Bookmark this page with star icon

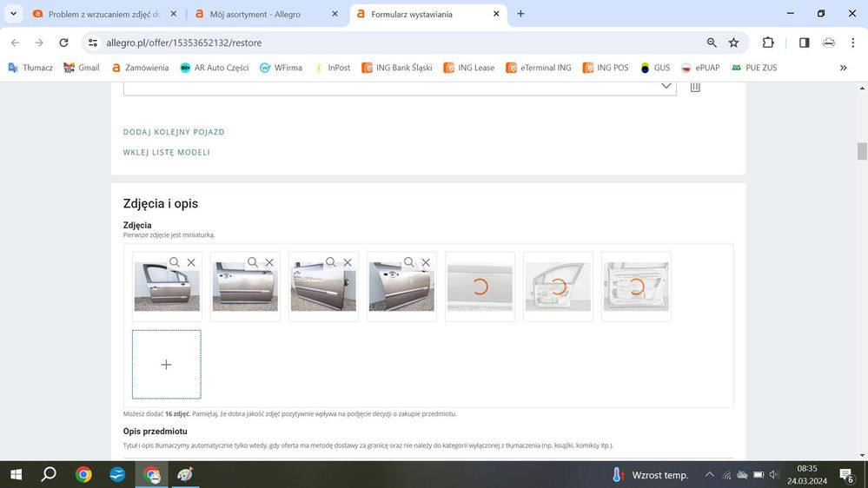[x=733, y=43]
